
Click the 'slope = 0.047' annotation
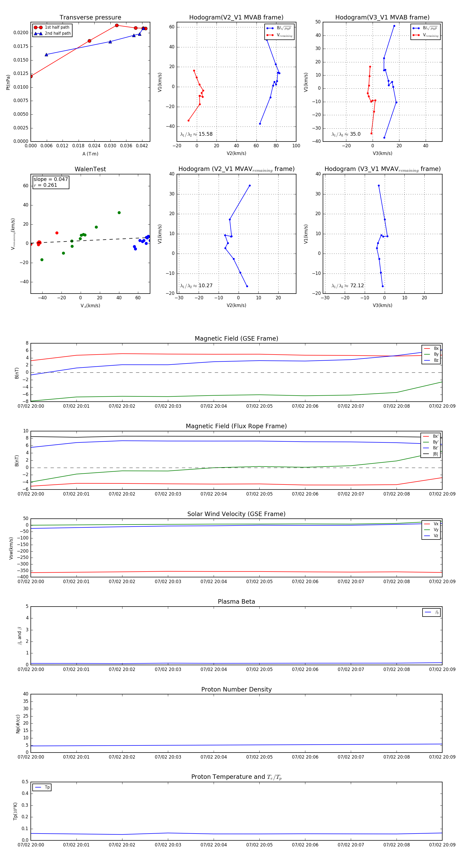(50, 179)
